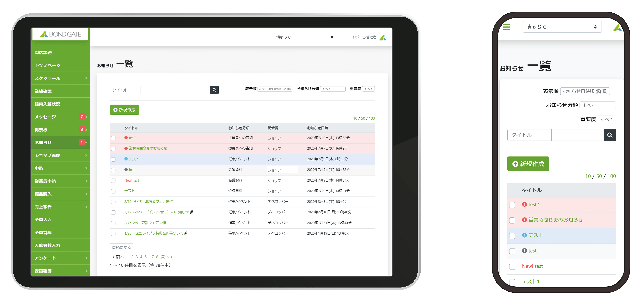Check the test2 row checkbox on tablet
This screenshot has width=644, height=303.
[113, 138]
